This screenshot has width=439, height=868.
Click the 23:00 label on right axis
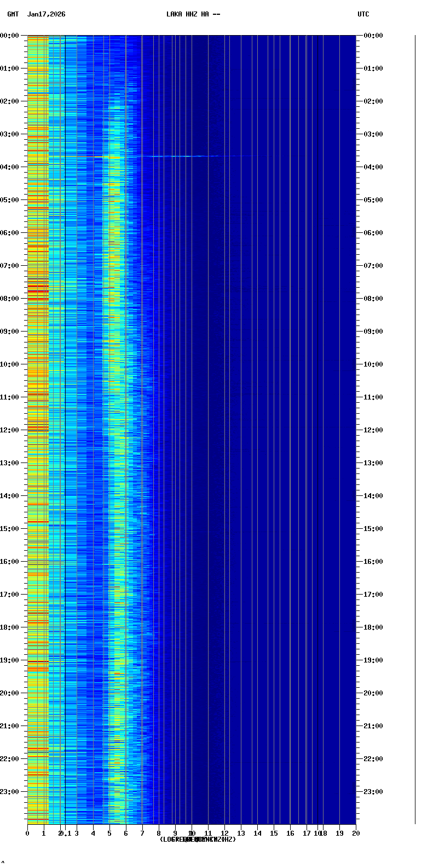(373, 792)
